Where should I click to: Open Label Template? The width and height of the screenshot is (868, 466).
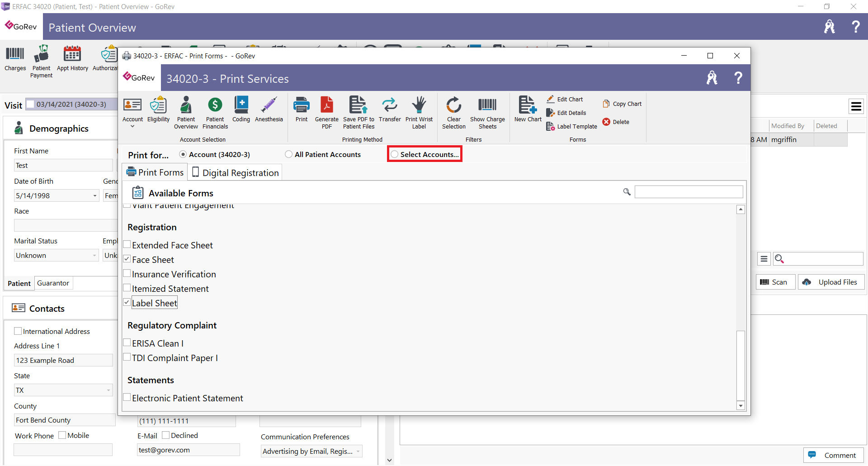click(x=572, y=127)
